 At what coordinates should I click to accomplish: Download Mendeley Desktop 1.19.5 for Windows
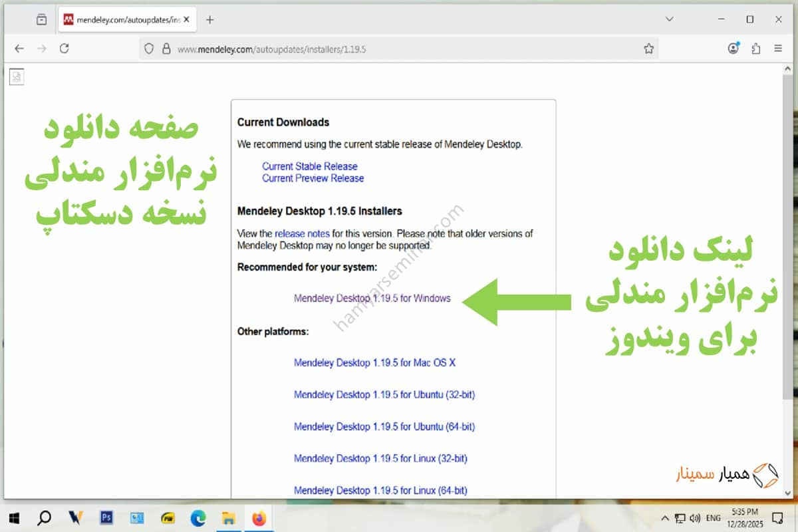click(x=372, y=299)
